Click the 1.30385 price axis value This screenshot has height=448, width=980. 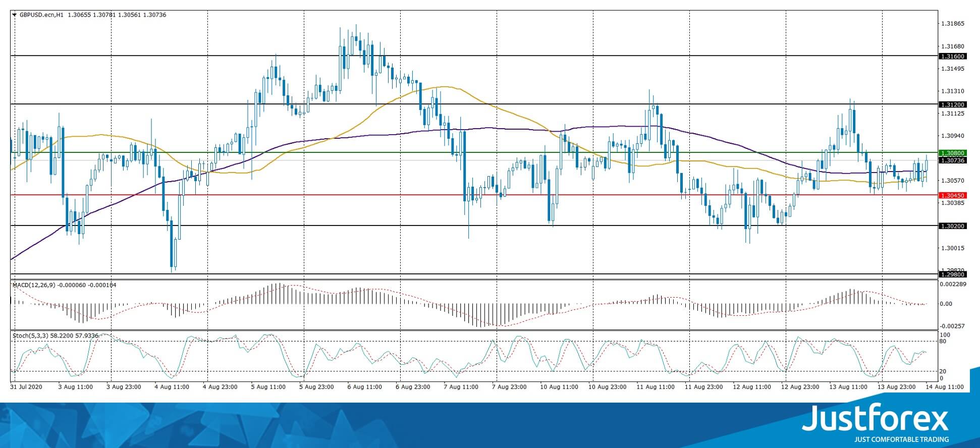[953, 203]
